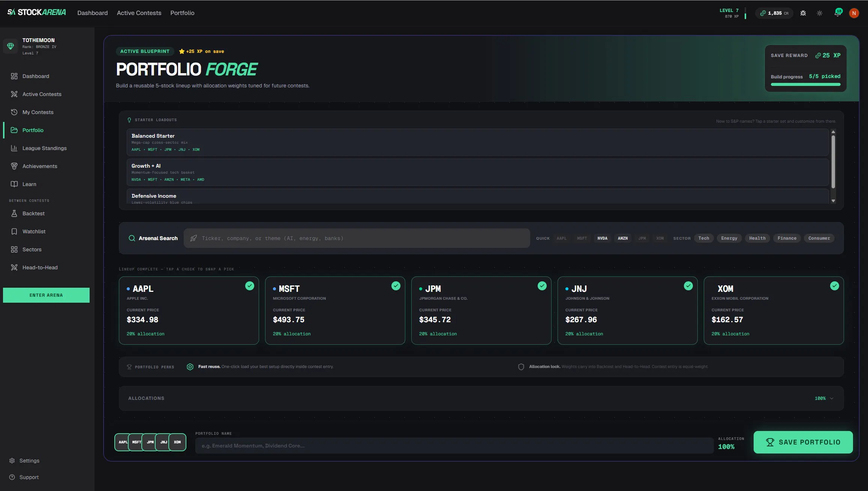Click the grid icon beside Sectors

14,249
